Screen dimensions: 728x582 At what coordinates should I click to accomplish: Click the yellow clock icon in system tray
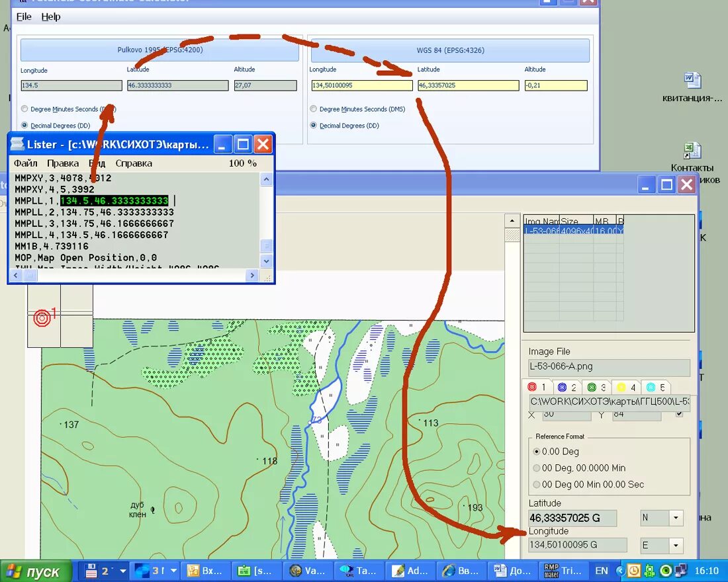click(633, 570)
